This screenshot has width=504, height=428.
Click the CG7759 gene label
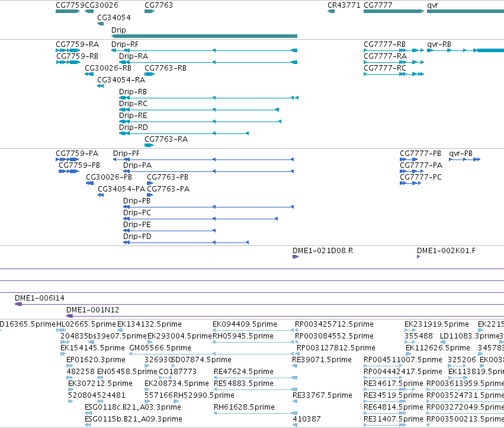[70, 5]
